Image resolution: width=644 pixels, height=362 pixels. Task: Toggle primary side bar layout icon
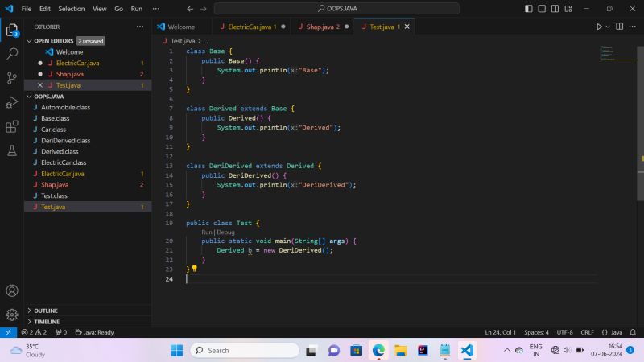click(x=529, y=9)
